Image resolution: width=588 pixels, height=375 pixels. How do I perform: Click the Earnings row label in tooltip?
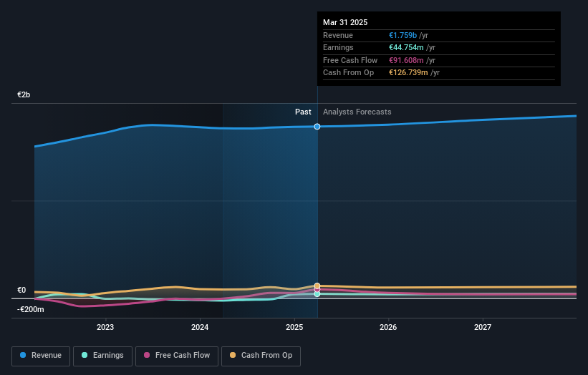(x=338, y=47)
